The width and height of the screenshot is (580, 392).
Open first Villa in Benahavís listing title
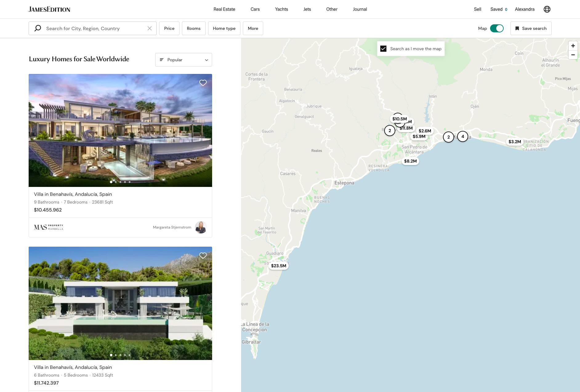point(73,194)
